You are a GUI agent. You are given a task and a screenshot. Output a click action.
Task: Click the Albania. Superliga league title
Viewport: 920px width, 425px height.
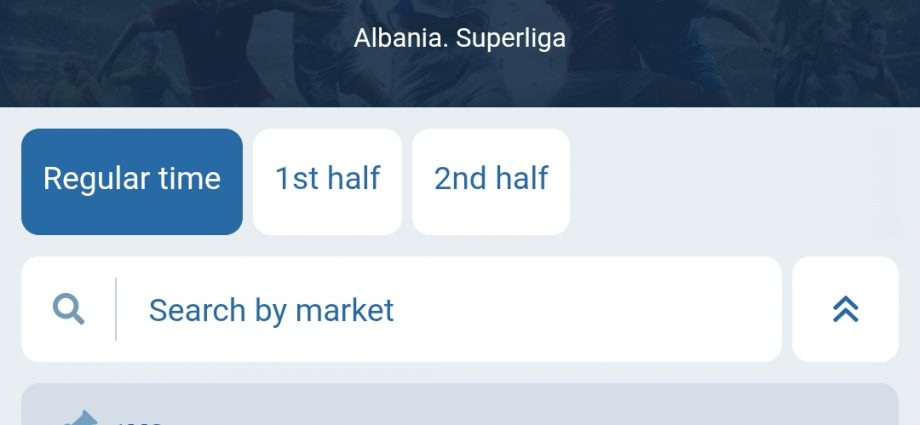(459, 38)
